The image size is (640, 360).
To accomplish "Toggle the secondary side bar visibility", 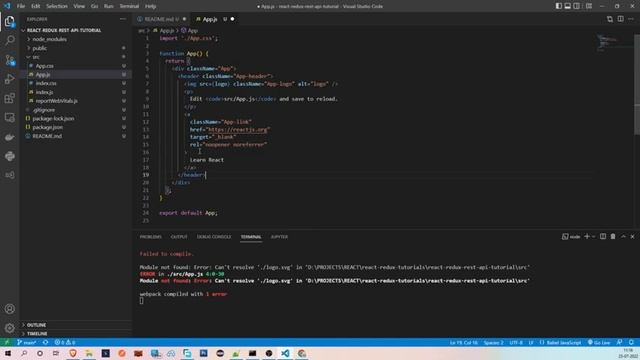I will [576, 6].
